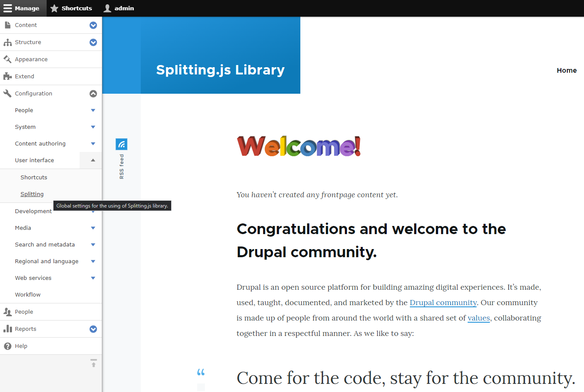
Task: Open the Workflow menu item
Action: click(28, 294)
